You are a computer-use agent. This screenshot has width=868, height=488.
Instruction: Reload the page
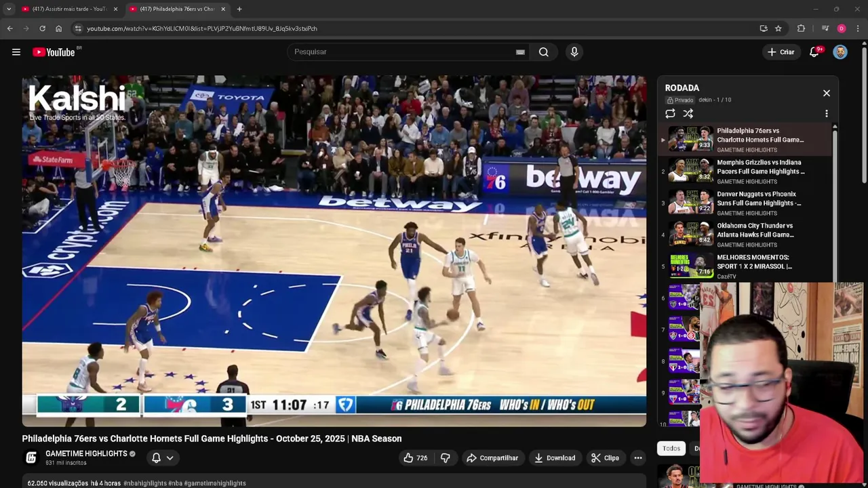pos(42,28)
